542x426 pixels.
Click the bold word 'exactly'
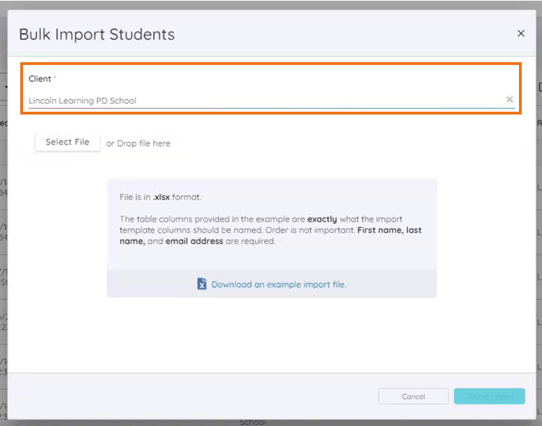pyautogui.click(x=322, y=219)
